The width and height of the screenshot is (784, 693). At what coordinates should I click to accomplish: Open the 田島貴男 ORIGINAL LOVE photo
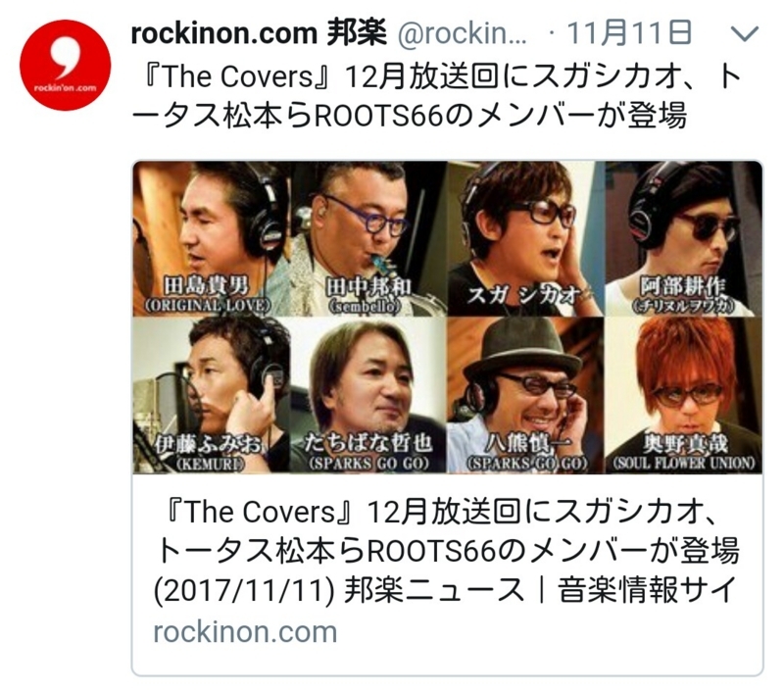point(212,238)
